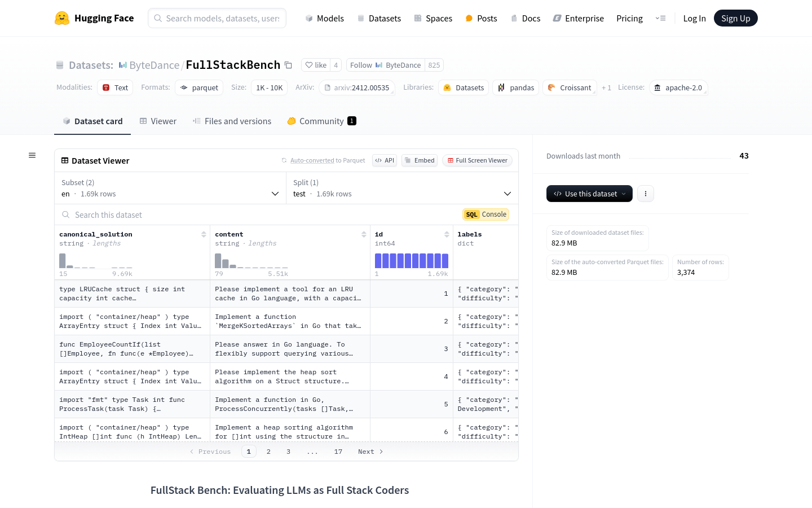The image size is (812, 508).
Task: Click the parquet format tag
Action: [199, 87]
